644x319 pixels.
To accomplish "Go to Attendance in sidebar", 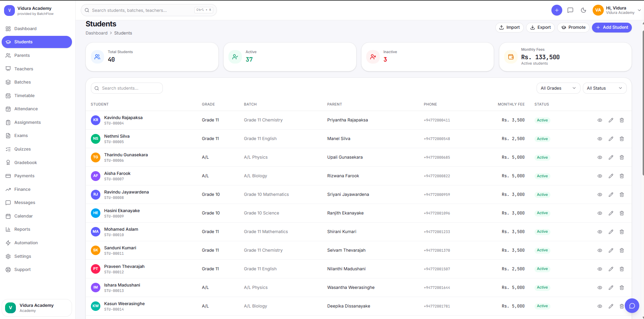I will (x=26, y=109).
